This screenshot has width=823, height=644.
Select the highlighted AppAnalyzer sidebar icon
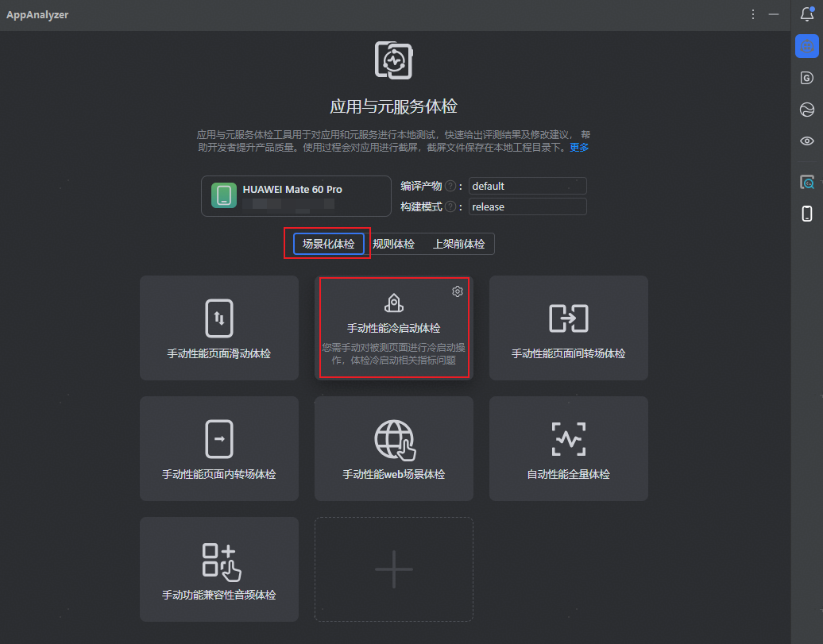click(x=807, y=46)
